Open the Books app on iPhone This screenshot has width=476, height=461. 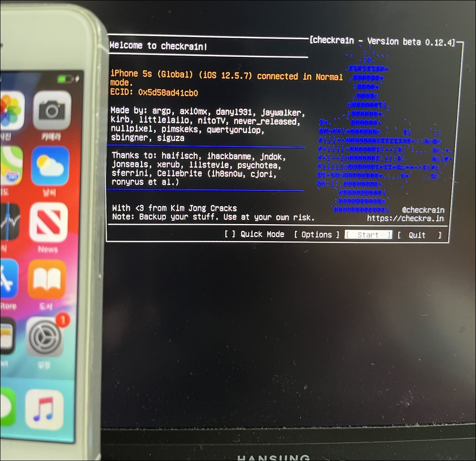pyautogui.click(x=47, y=279)
